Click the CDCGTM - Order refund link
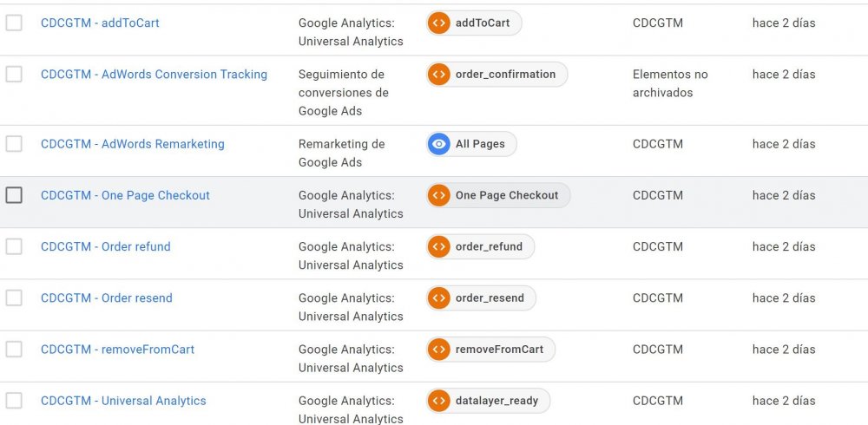Screen dimensions: 868x425 pyautogui.click(x=106, y=247)
